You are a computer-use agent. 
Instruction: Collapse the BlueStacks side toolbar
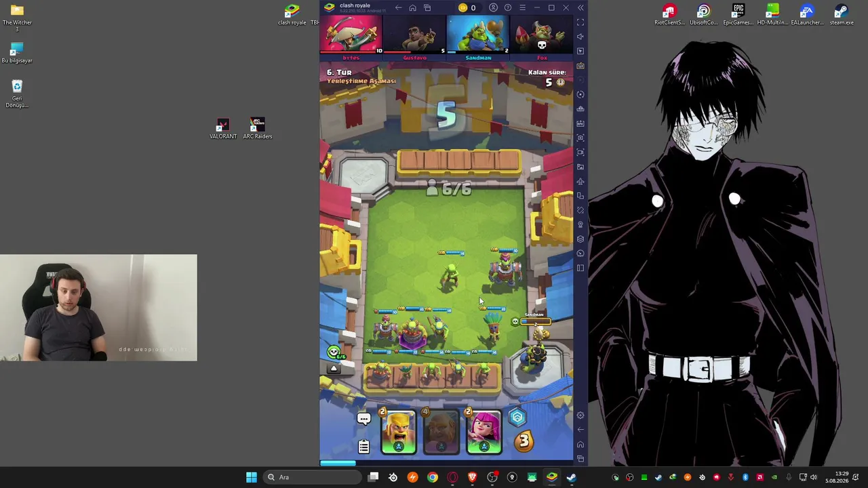tap(580, 8)
